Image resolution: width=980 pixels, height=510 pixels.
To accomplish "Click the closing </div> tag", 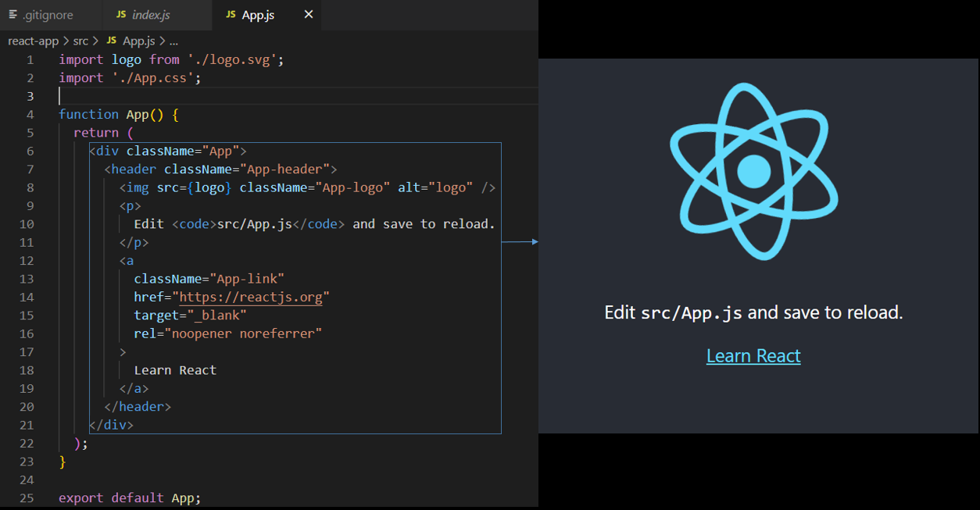I will tap(111, 425).
